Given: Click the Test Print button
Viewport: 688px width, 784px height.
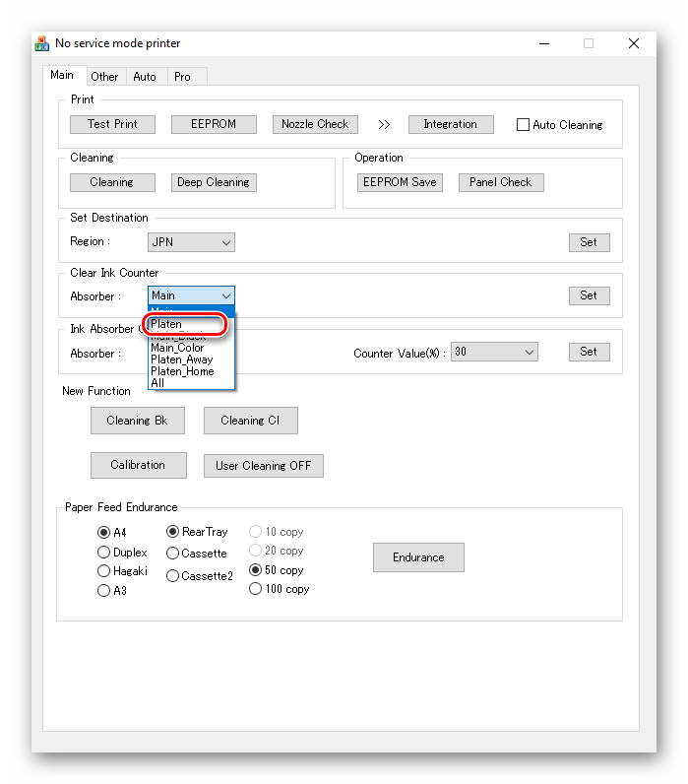Looking at the screenshot, I should [112, 124].
